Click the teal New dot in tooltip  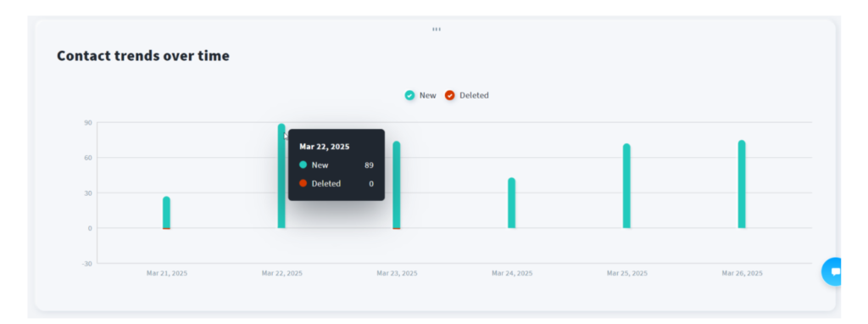[x=303, y=165]
